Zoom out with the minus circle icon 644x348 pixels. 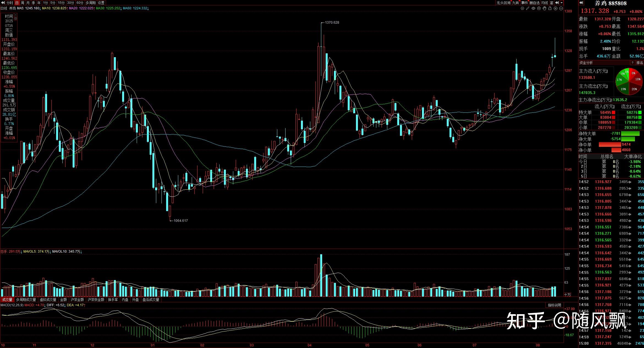[x=561, y=9]
